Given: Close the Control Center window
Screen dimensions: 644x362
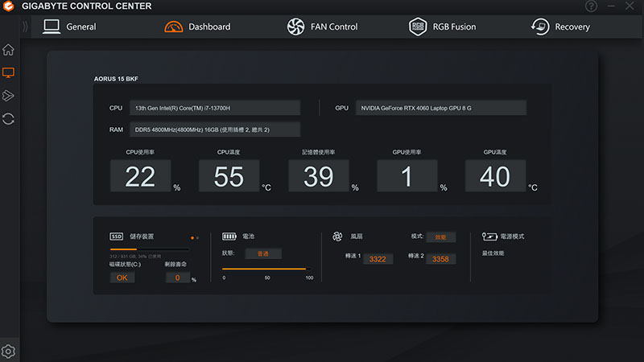Looking at the screenshot, I should (x=630, y=6).
